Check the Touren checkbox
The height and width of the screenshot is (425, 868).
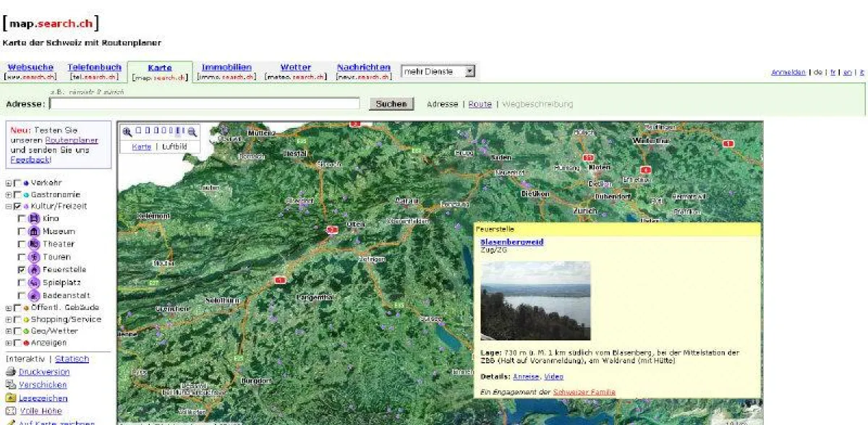tap(22, 257)
